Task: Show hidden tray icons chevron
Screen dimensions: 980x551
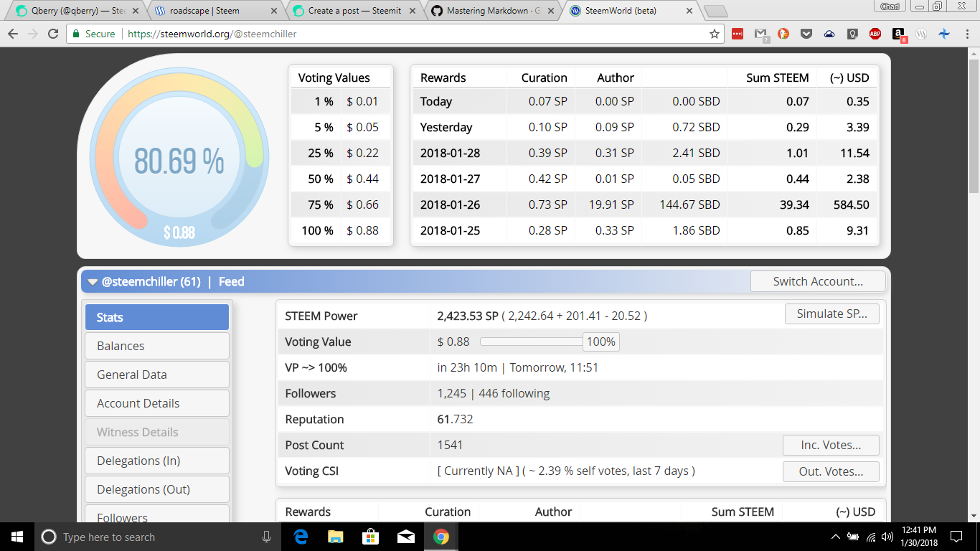Action: (836, 537)
